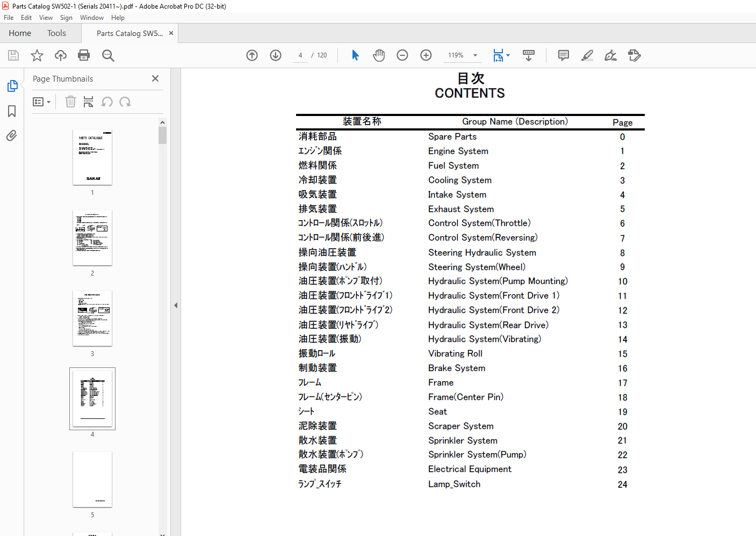Open the Window menu
This screenshot has width=756, height=536.
pyautogui.click(x=92, y=18)
